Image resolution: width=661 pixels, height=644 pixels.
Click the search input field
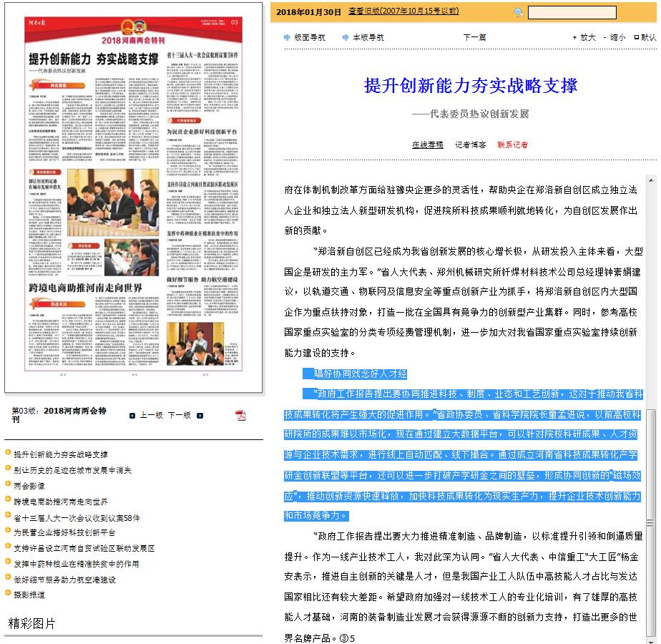tap(572, 12)
